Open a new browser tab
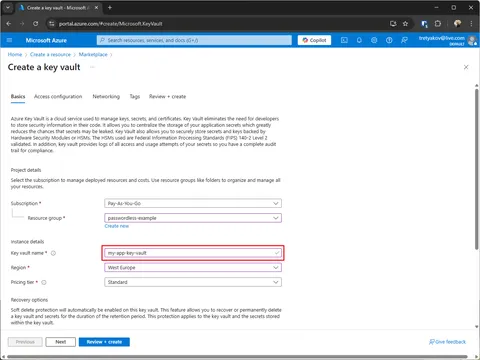This screenshot has height=360, width=480. point(110,7)
